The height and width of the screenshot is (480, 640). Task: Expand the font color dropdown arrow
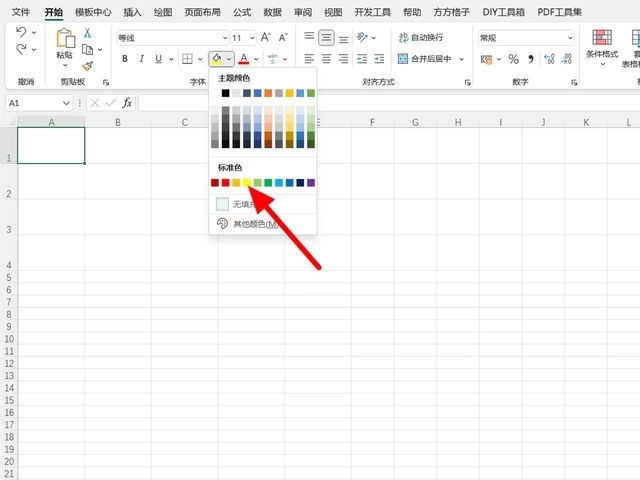tap(256, 59)
